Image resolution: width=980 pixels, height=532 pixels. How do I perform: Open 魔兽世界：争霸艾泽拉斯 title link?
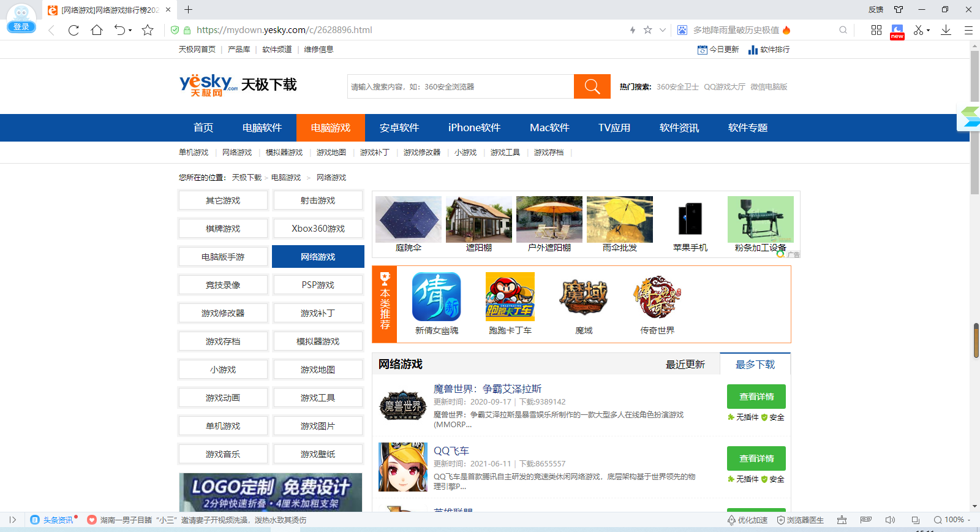(488, 389)
